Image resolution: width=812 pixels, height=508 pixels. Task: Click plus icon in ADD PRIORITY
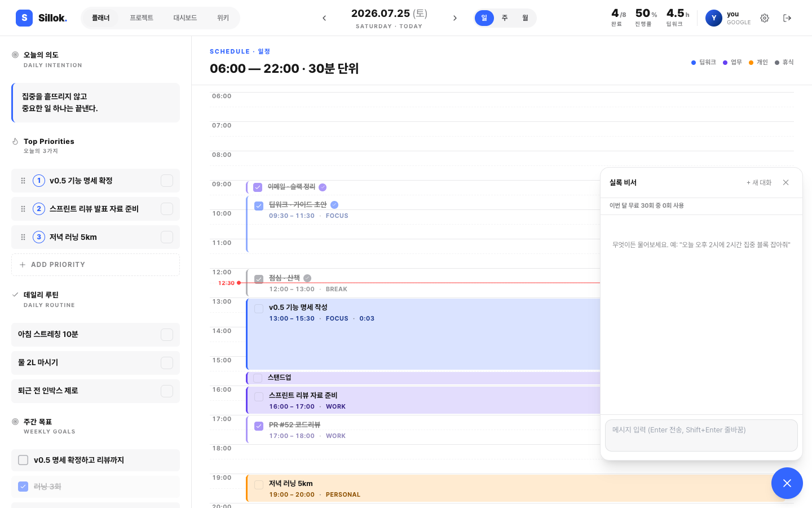(23, 265)
